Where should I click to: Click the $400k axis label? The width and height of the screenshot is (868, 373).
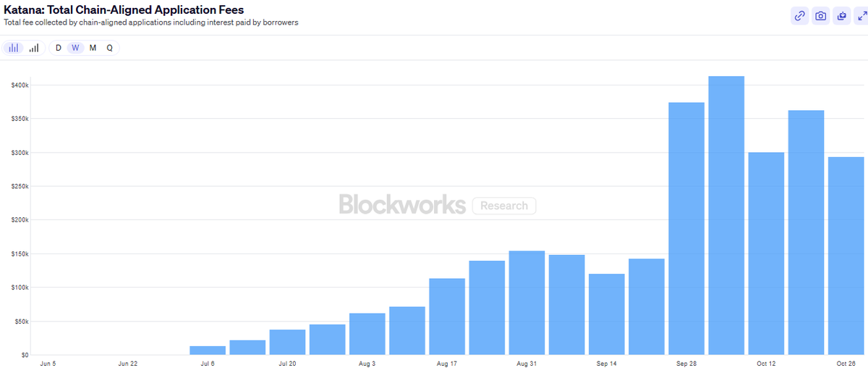tap(20, 85)
